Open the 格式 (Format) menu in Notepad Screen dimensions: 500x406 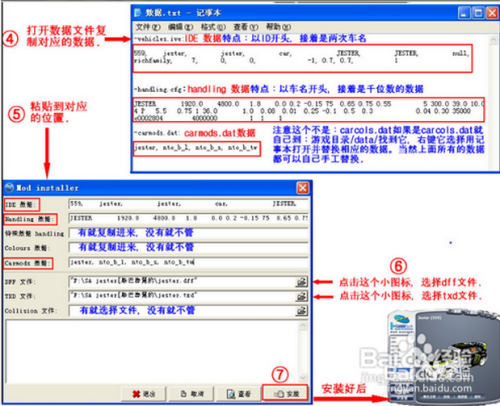(213, 27)
